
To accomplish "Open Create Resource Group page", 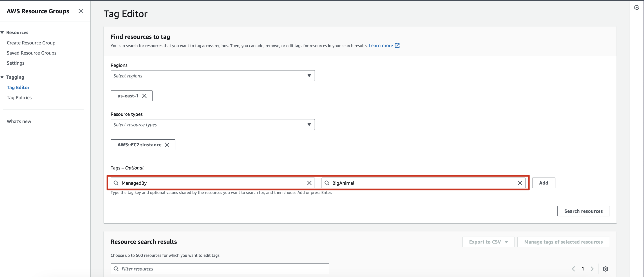I will (x=31, y=43).
